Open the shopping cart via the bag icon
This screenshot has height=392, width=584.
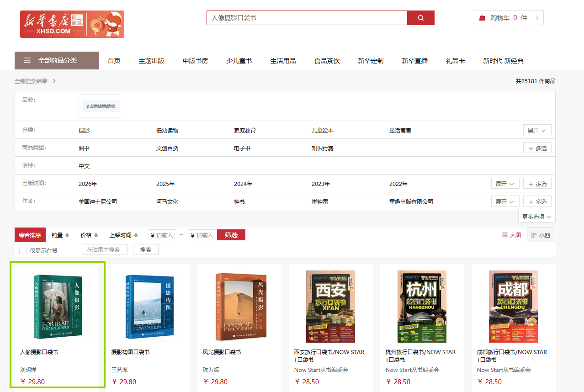pyautogui.click(x=481, y=17)
